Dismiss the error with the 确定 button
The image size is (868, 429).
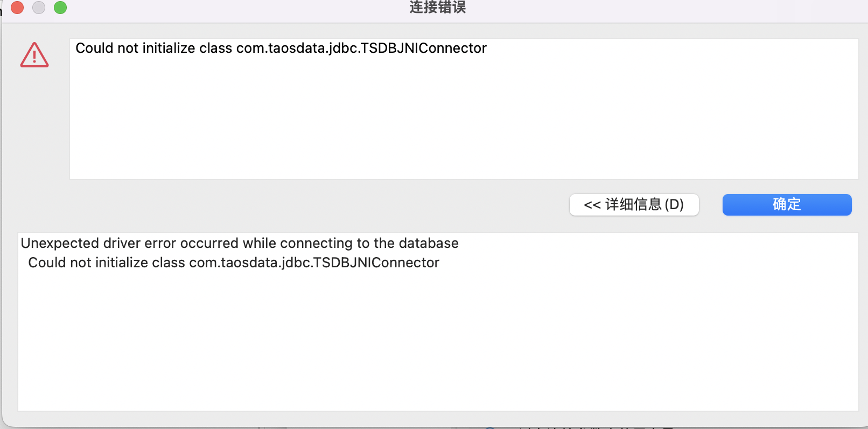pyautogui.click(x=787, y=205)
